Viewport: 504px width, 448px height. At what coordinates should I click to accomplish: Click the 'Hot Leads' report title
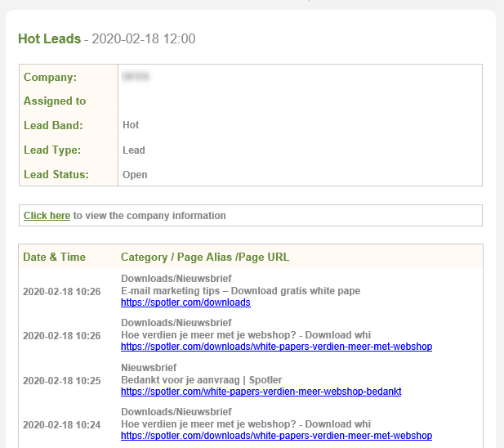(x=49, y=38)
